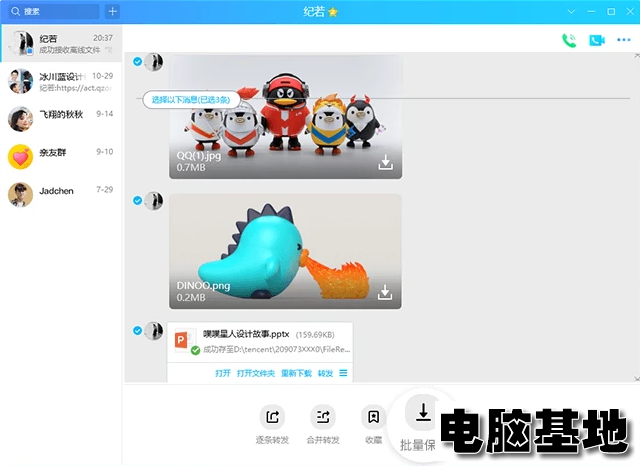Click the 重新下载 link
Viewport: 640px width, 466px height.
coord(296,373)
